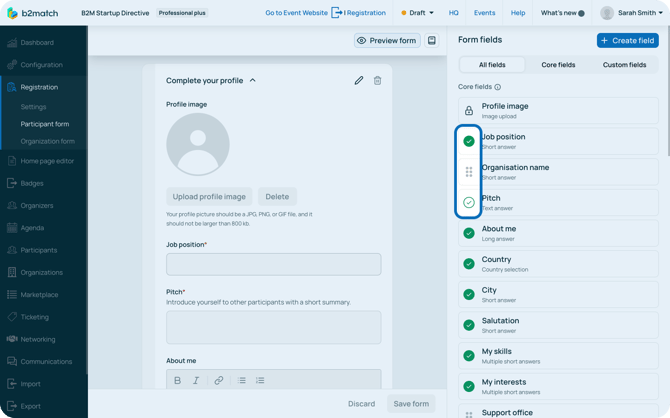Click the Italic formatting icon
This screenshot has height=418, width=670.
[196, 381]
